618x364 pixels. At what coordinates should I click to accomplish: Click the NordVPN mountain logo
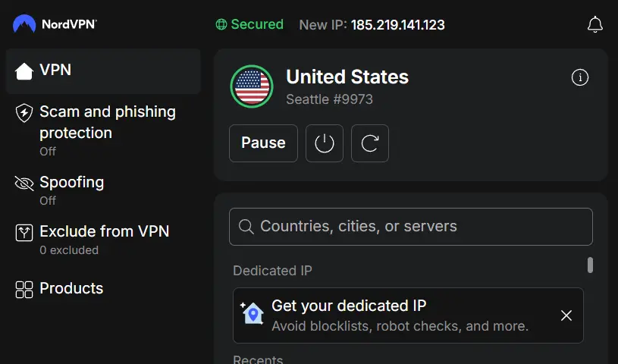[24, 24]
